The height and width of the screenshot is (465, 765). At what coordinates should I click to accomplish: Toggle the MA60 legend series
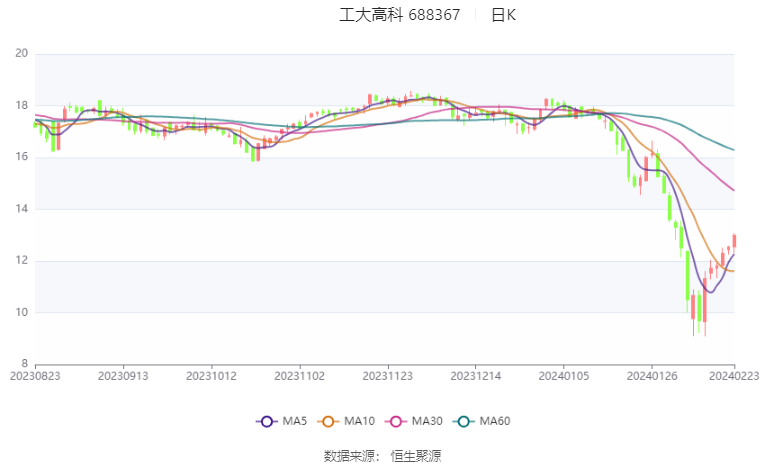(x=482, y=421)
